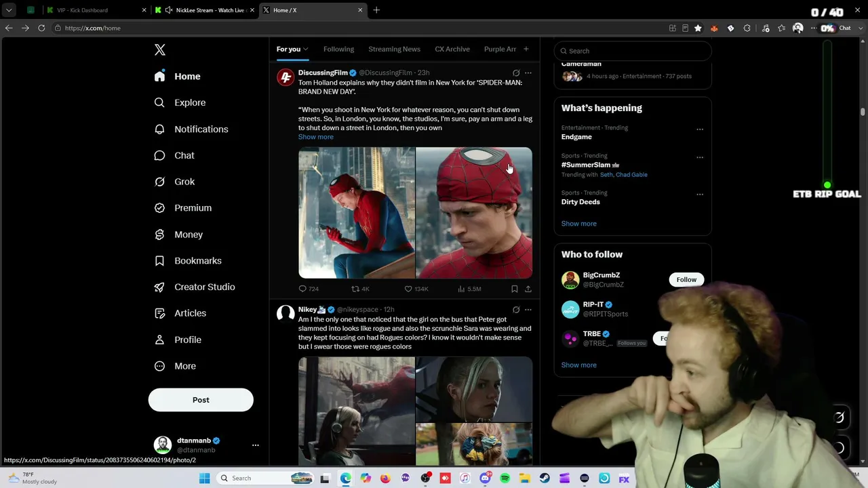Open Notifications in the sidebar
868x488 pixels.
point(191,129)
